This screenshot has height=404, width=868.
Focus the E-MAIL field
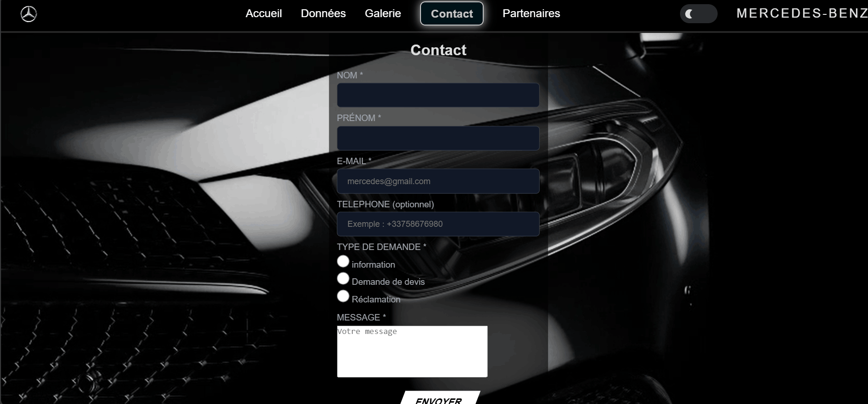(438, 181)
